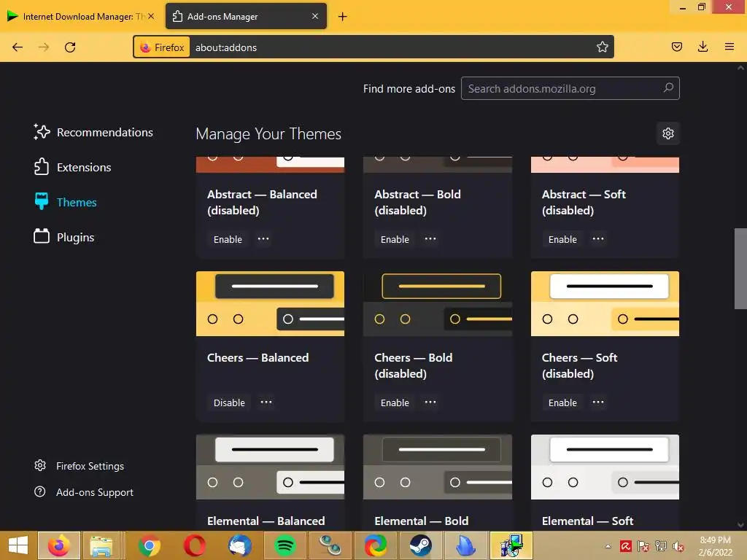747x560 pixels.
Task: Click the Search addons.mozilla.org field
Action: tap(570, 88)
